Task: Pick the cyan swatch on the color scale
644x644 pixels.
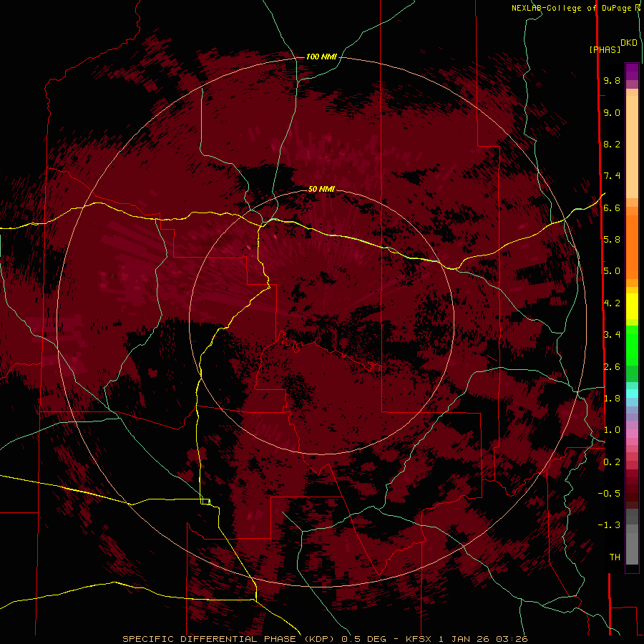Action: pyautogui.click(x=632, y=394)
